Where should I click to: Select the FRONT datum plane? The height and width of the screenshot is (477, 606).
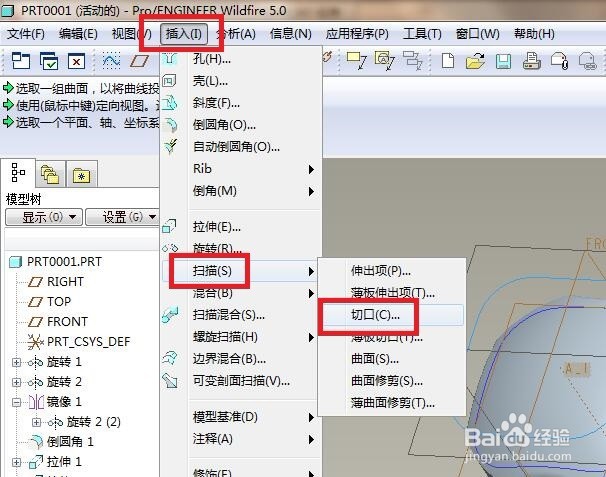click(58, 322)
